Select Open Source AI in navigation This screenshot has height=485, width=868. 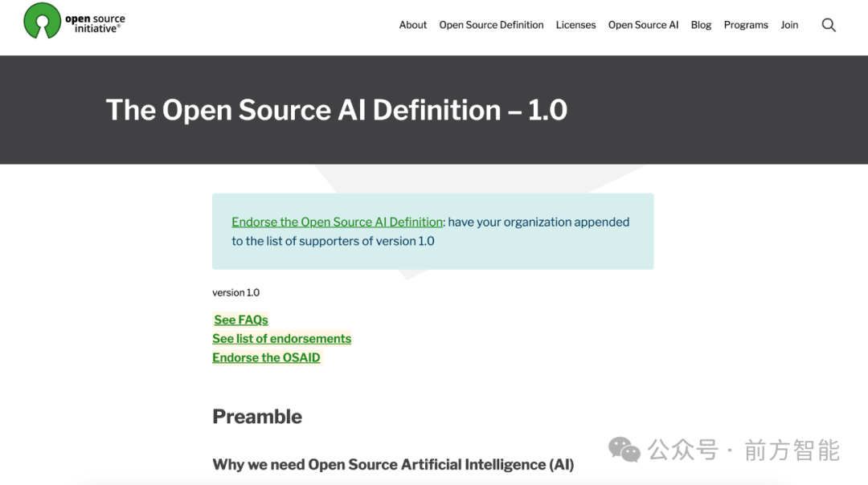pos(643,25)
